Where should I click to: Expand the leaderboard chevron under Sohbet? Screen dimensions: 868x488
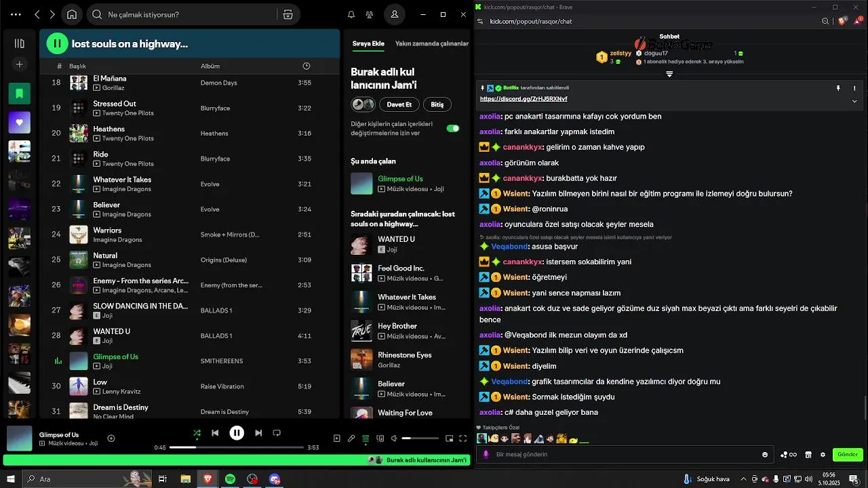[669, 73]
